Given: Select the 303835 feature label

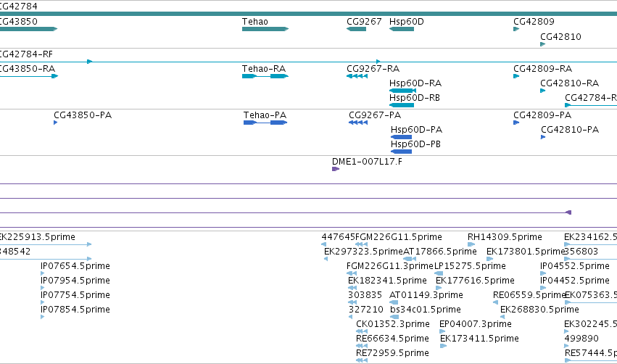Looking at the screenshot, I should click(x=365, y=294).
